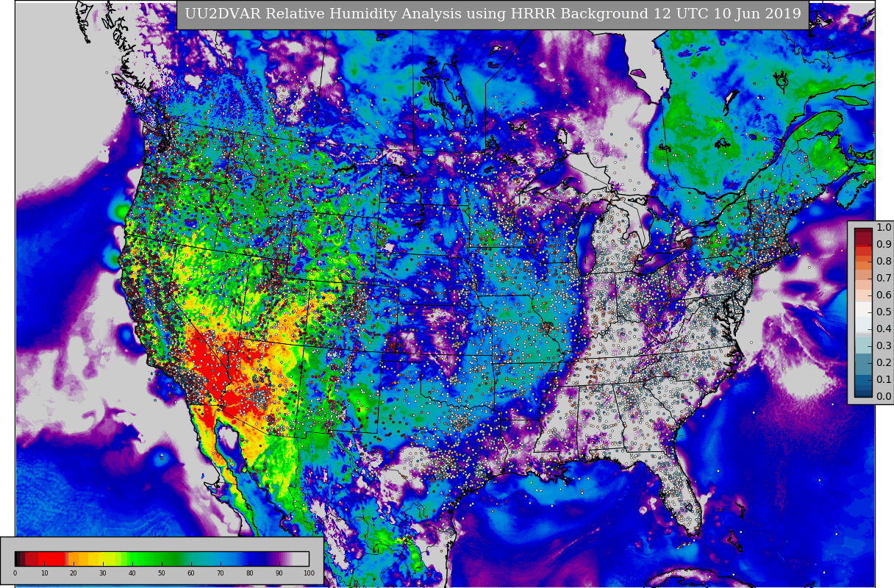Click the 70 tick on humidity colorbar
Viewport: 894px width, 588px height.
pyautogui.click(x=221, y=573)
